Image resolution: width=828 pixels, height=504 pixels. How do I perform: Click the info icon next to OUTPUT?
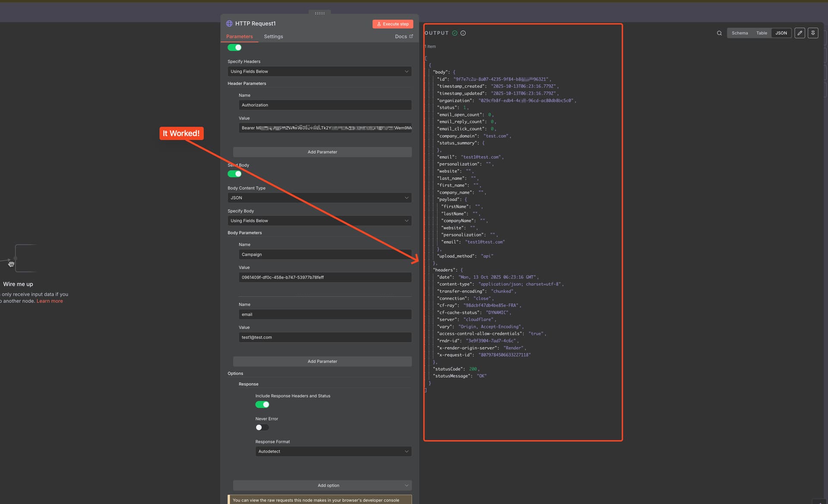(x=463, y=33)
